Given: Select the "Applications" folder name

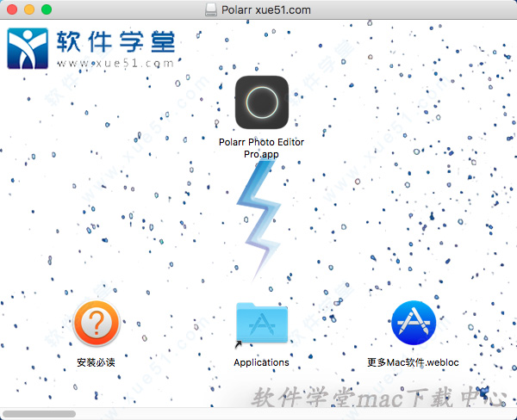Looking at the screenshot, I should [261, 362].
